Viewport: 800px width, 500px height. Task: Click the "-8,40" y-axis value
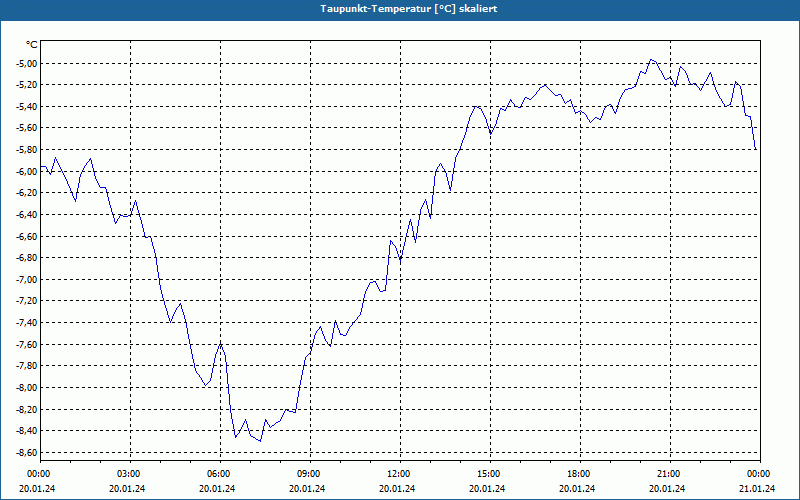click(26, 431)
